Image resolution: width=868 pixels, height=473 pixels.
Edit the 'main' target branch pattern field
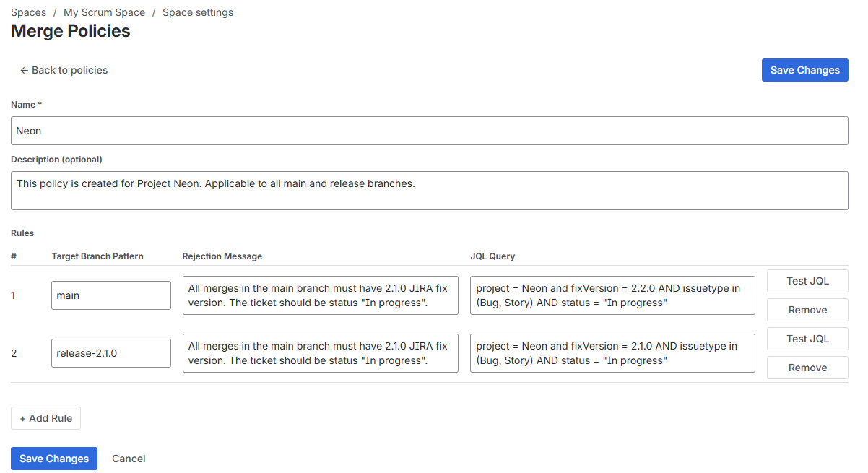point(111,295)
